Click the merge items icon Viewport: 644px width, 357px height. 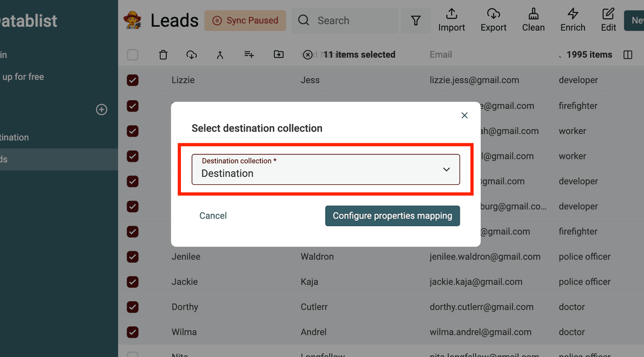(220, 55)
